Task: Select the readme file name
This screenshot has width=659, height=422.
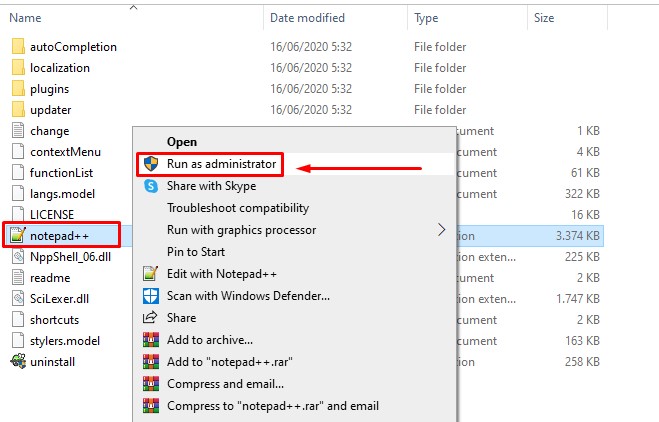Action: [50, 278]
